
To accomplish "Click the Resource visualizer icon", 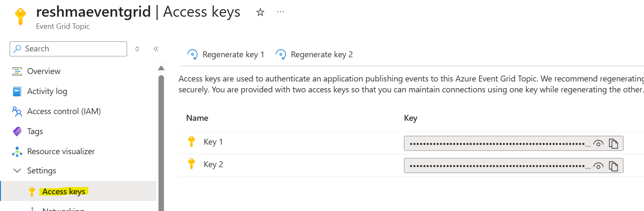I will [17, 151].
